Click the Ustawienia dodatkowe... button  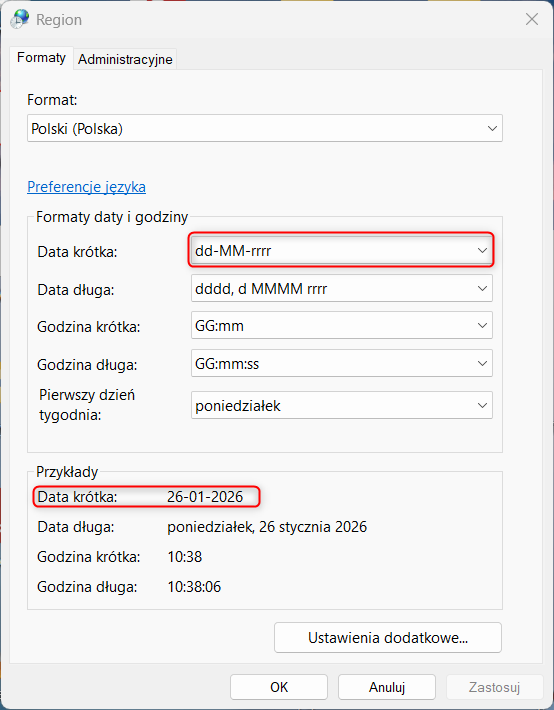(388, 638)
